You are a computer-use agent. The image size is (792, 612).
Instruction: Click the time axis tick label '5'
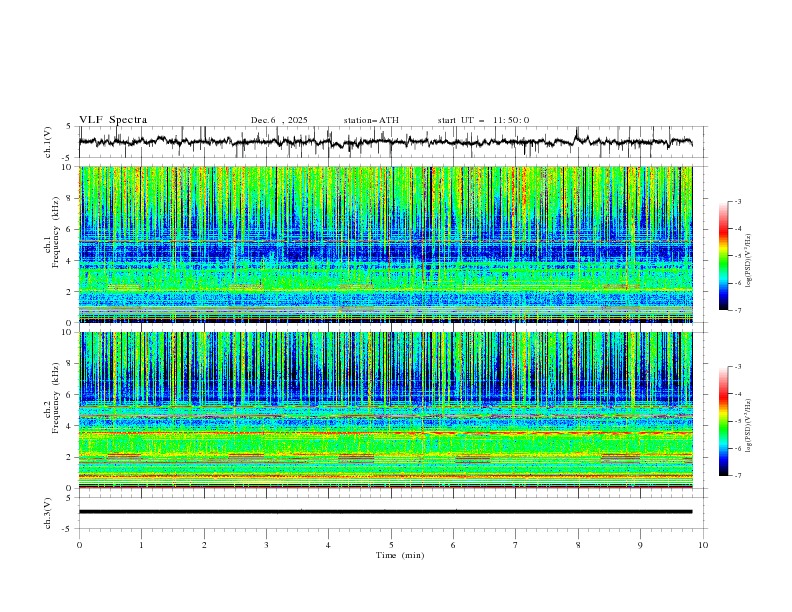tap(391, 545)
